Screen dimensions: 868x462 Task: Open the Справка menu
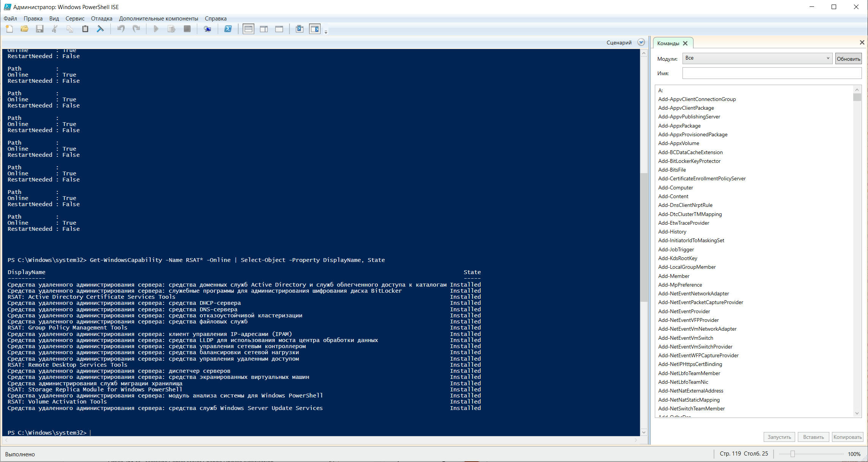[215, 18]
